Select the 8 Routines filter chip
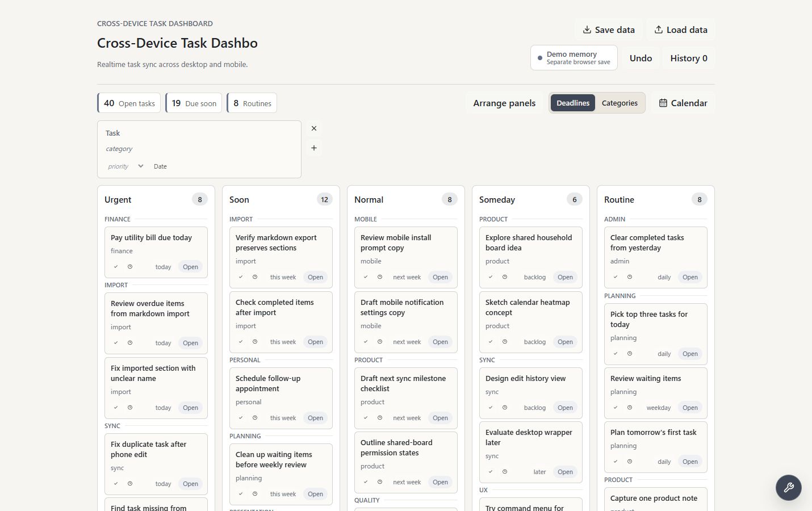The width and height of the screenshot is (812, 511). coord(252,103)
